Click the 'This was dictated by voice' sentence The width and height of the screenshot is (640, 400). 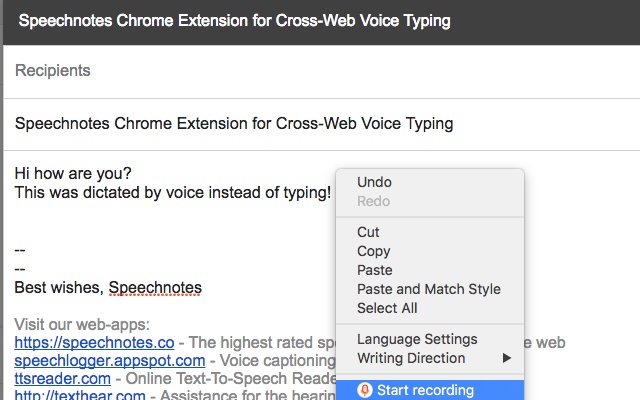(x=173, y=192)
